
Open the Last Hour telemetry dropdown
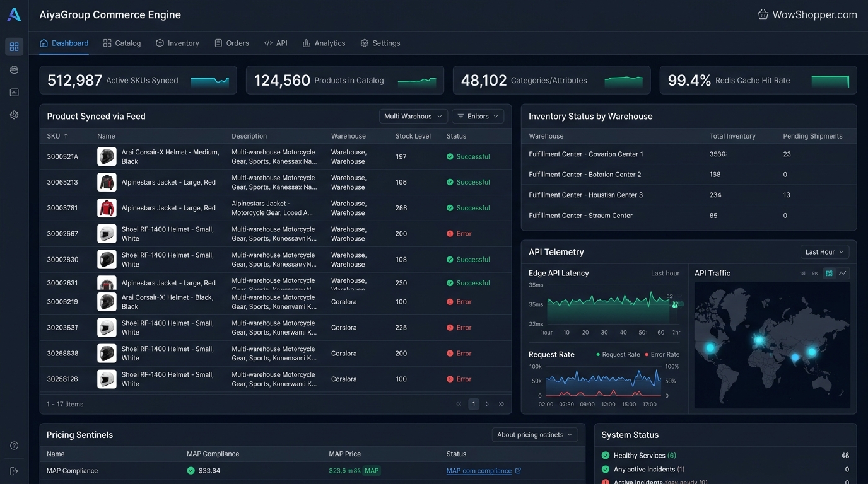[x=824, y=252]
